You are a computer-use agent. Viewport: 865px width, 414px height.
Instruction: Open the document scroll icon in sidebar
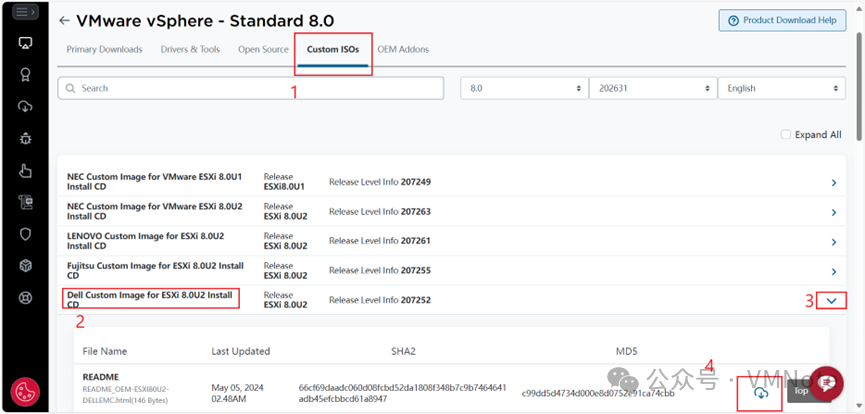tap(25, 203)
